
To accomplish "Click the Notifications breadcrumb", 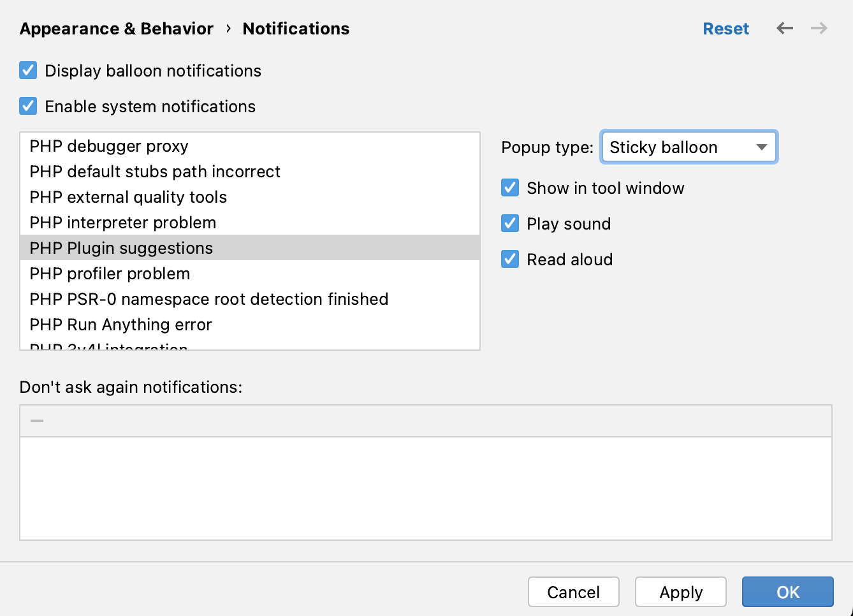I will pos(296,29).
